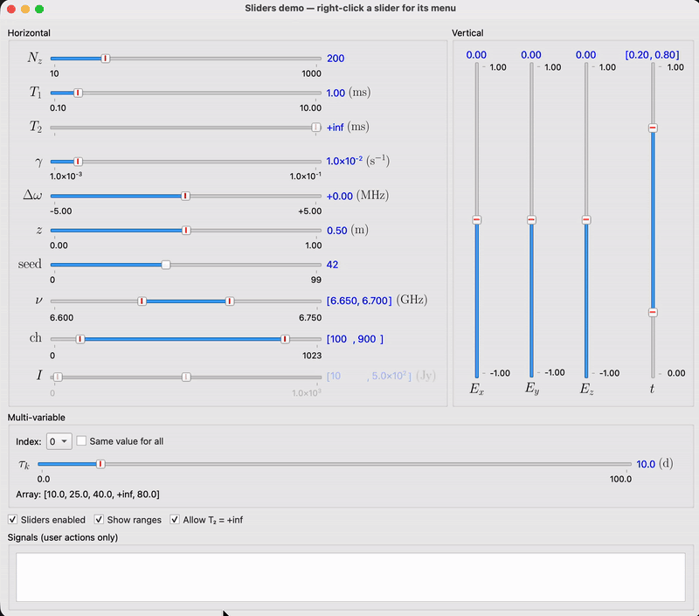Viewport: 699px width, 616px height.
Task: Click the T1 slider handle
Action: [78, 93]
